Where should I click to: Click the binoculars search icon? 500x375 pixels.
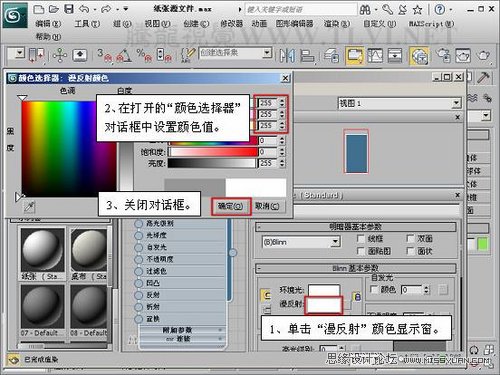coord(365,10)
